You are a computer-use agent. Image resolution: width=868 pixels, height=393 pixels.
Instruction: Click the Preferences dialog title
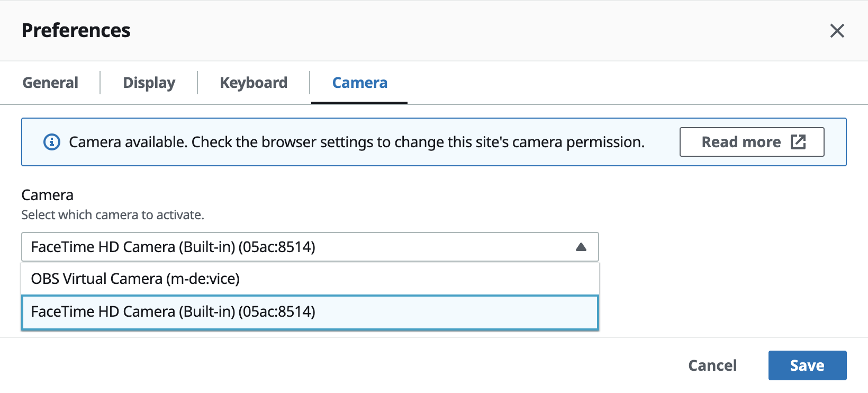[x=76, y=30]
